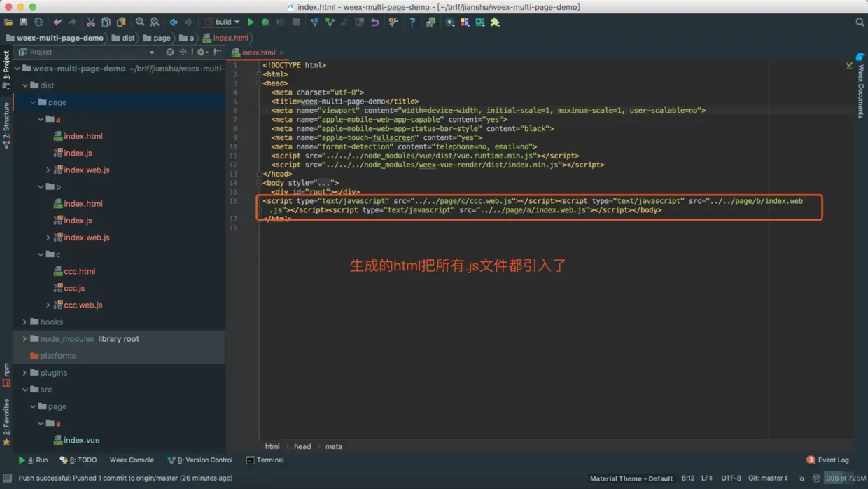
Task: Click the Copy toolbar icon
Action: tap(106, 22)
